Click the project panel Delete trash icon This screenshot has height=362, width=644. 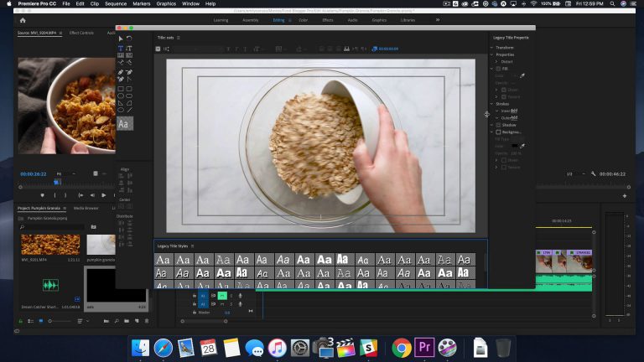click(x=147, y=321)
